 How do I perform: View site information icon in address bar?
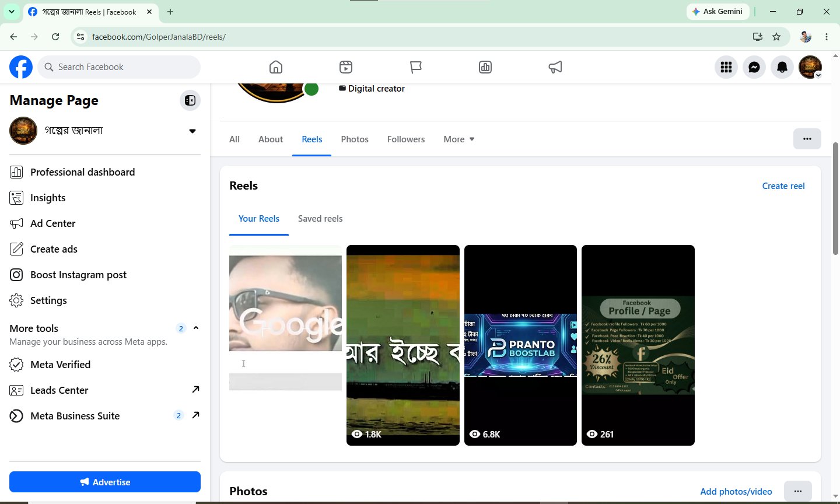(81, 37)
